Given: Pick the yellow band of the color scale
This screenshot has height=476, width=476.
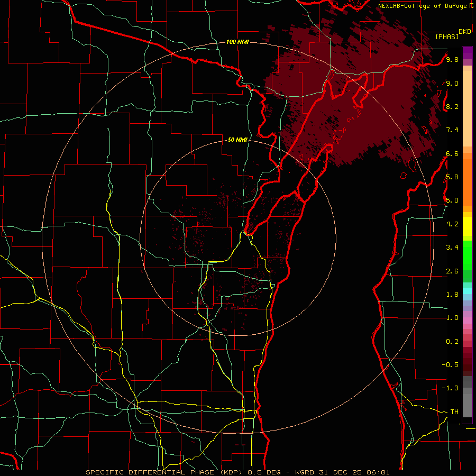Looking at the screenshot, I should click(467, 226).
